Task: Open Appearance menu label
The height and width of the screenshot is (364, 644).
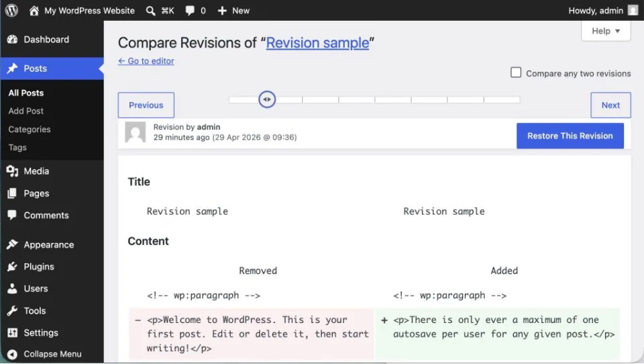Action: pyautogui.click(x=48, y=244)
